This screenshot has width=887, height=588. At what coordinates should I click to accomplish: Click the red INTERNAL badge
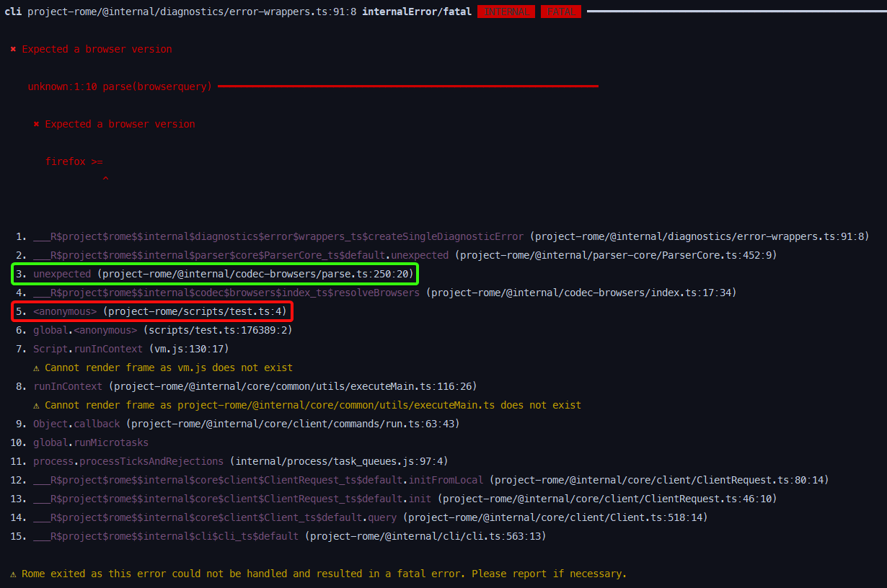click(506, 12)
